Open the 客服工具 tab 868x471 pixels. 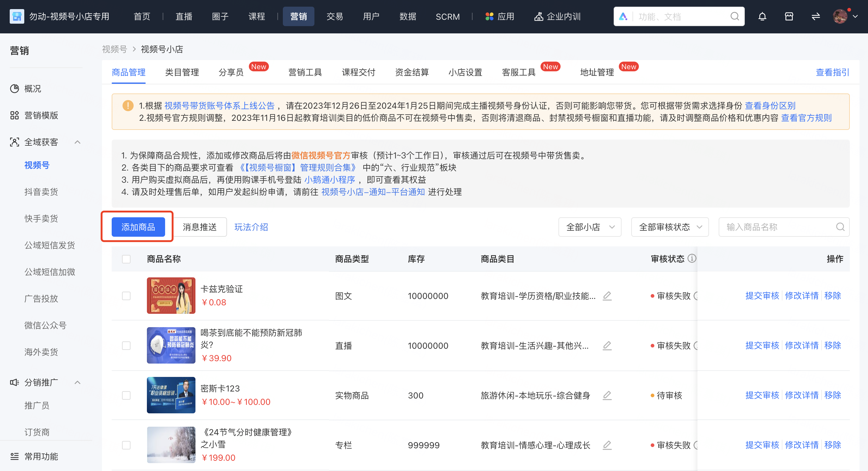[x=519, y=72]
